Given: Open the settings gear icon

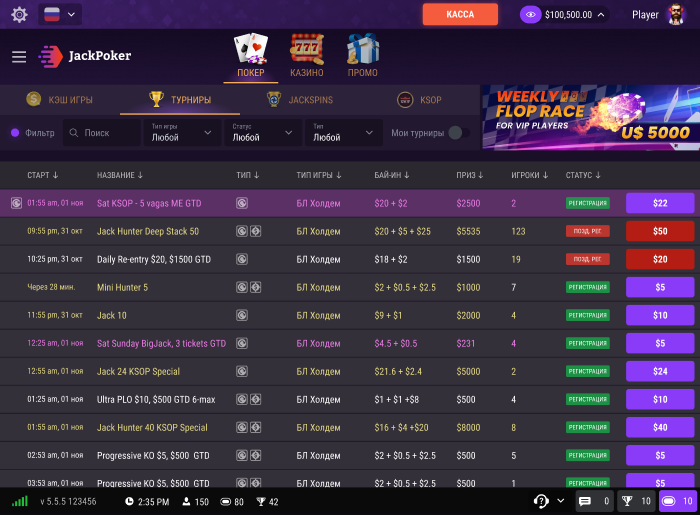Looking at the screenshot, I should point(19,15).
